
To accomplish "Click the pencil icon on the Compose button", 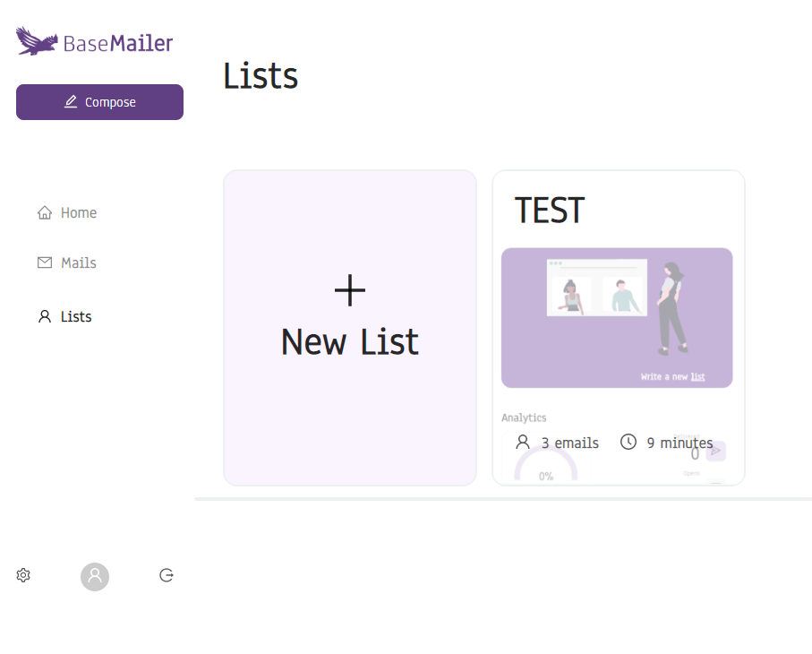I will point(70,101).
